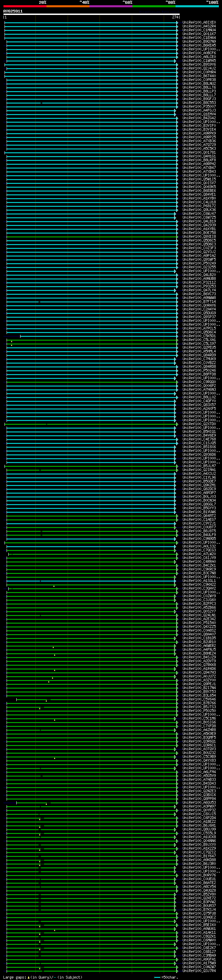The image size is (222, 980).
Task: Open hit UniRef100_C1MNU4
Action: (x=199, y=30)
